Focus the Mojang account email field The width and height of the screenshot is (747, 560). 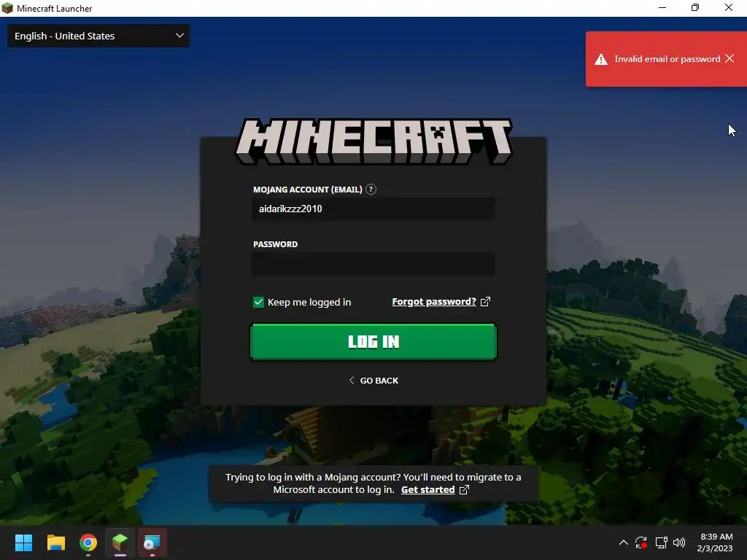(x=373, y=209)
